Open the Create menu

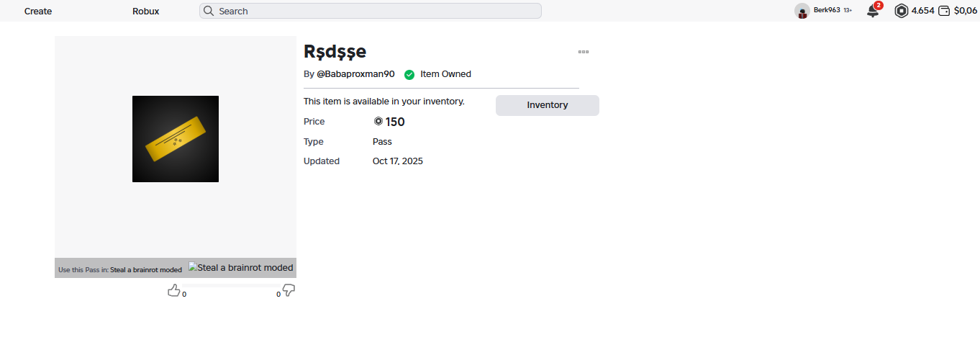(38, 11)
